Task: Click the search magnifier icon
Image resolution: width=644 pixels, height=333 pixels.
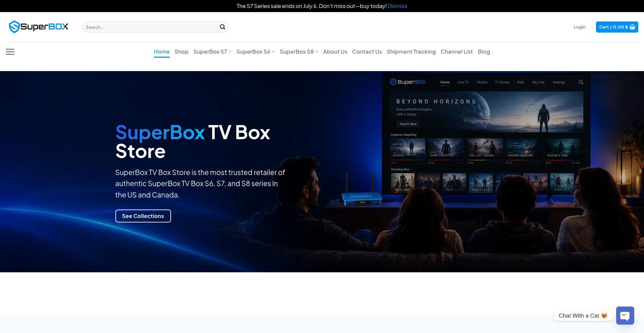Action: (222, 27)
